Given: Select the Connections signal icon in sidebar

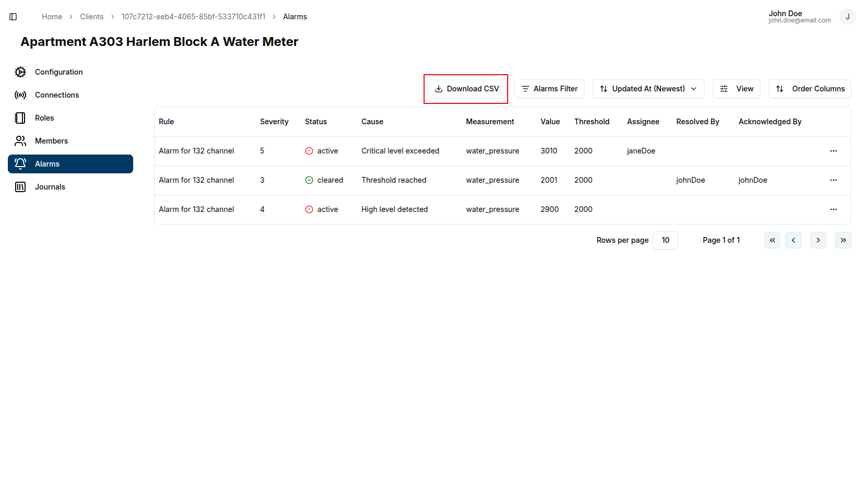Looking at the screenshot, I should pos(20,95).
